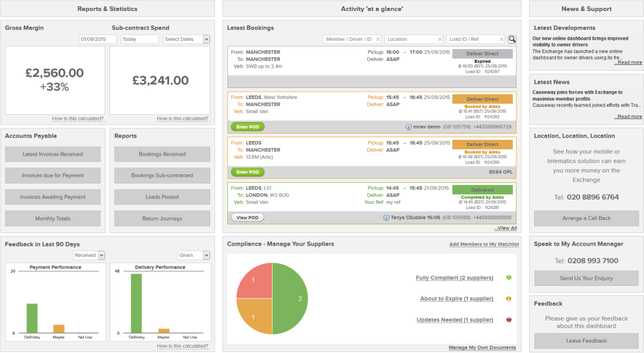Click the magnifier search icon in Latest Bookings
This screenshot has height=353, width=644.
(x=512, y=39)
